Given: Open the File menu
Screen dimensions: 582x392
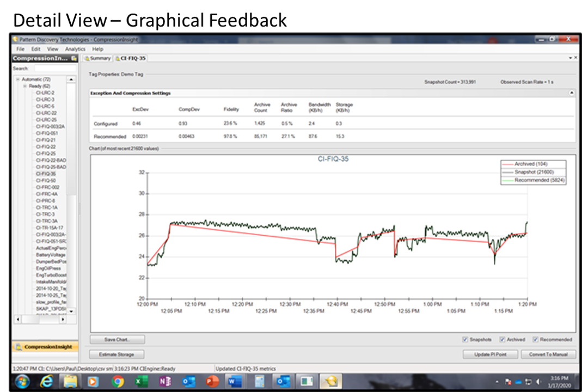Looking at the screenshot, I should pyautogui.click(x=20, y=49).
